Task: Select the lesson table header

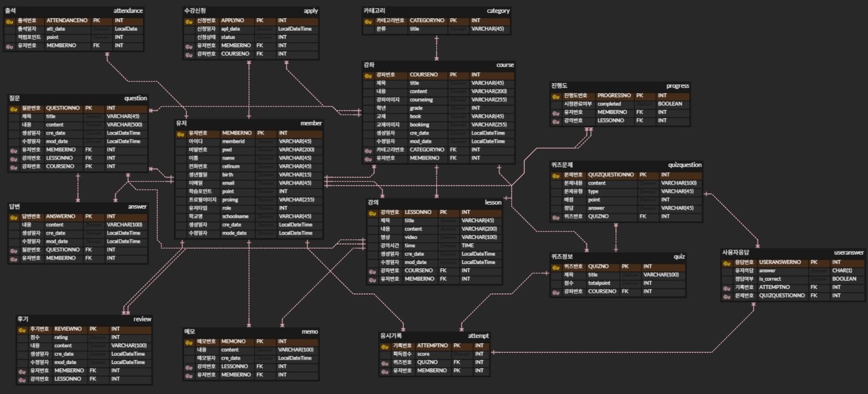Action: tap(434, 202)
